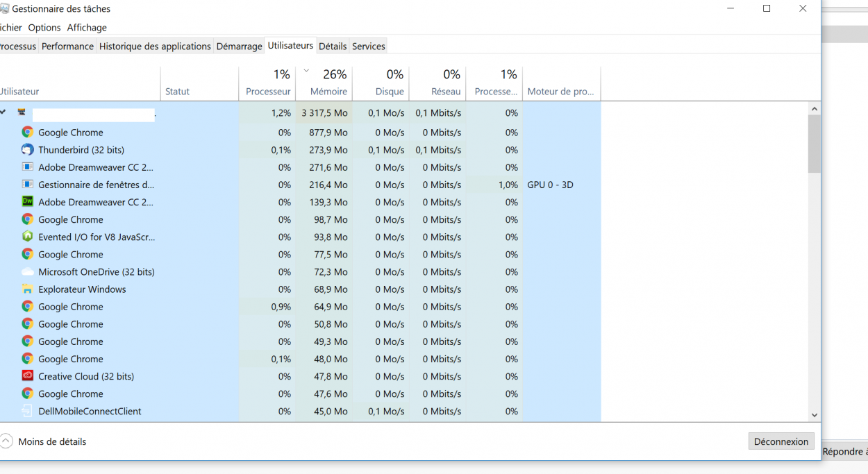The image size is (868, 474).
Task: Click the Répondre button in the background window
Action: 844,452
